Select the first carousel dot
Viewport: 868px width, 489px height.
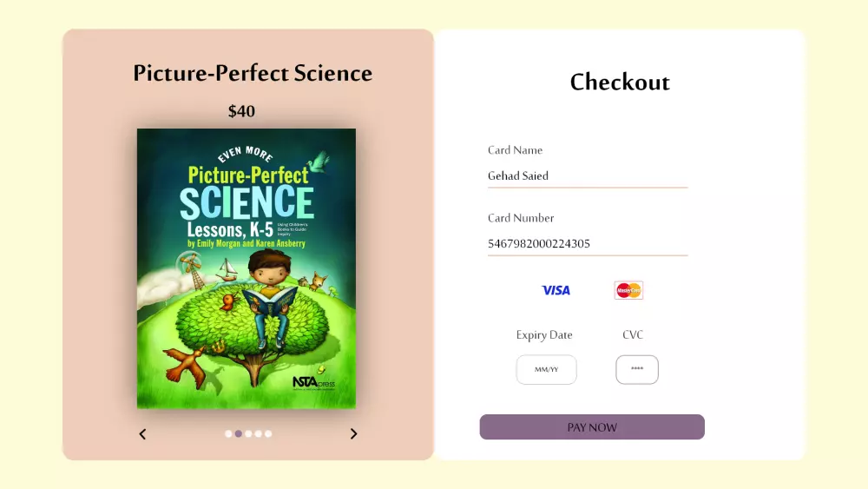[x=228, y=433]
